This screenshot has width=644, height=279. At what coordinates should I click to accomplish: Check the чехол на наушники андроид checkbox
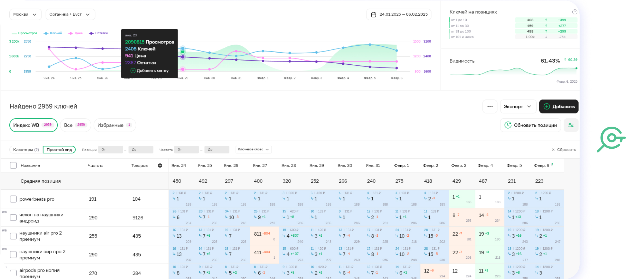click(13, 217)
